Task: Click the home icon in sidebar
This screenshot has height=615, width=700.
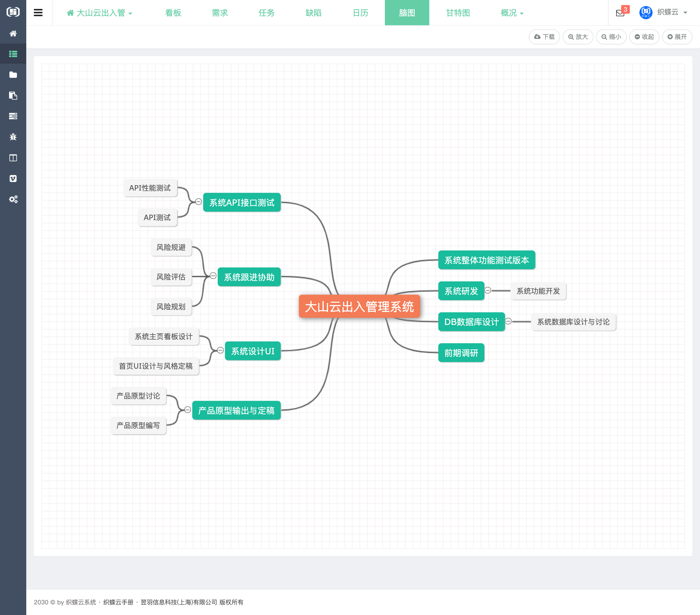Action: point(13,33)
